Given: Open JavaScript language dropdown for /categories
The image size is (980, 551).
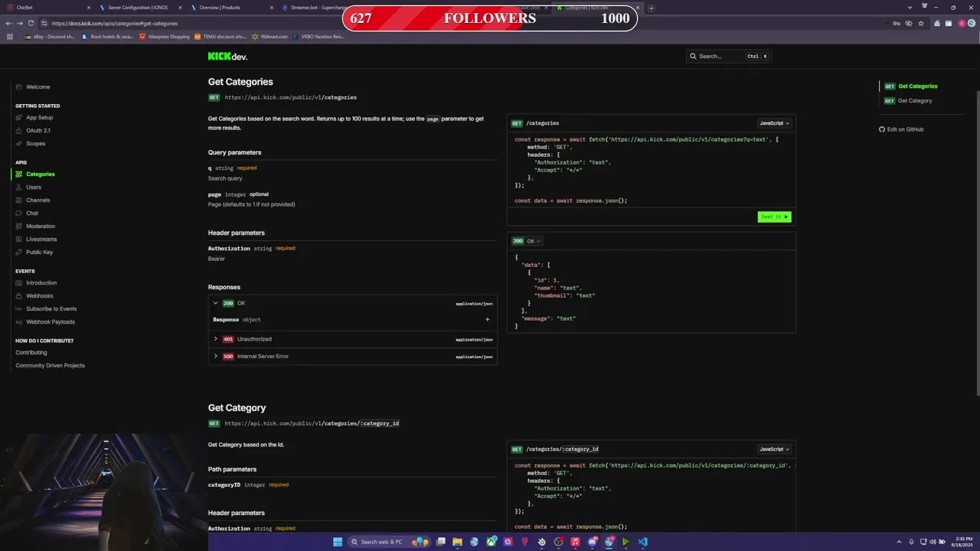Looking at the screenshot, I should point(774,123).
